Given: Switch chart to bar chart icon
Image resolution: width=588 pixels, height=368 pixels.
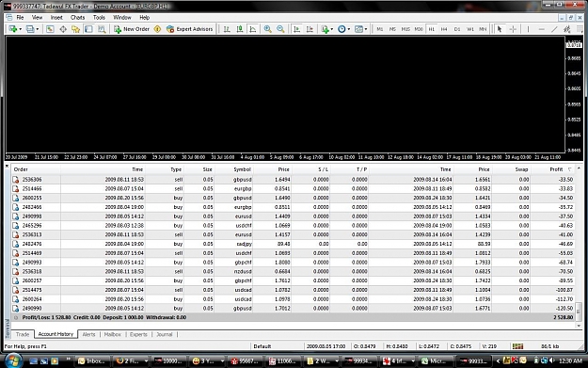Looking at the screenshot, I should click(x=227, y=29).
